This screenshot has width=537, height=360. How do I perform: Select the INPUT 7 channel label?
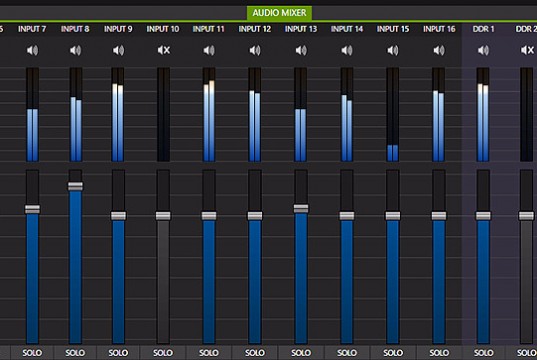click(x=32, y=29)
